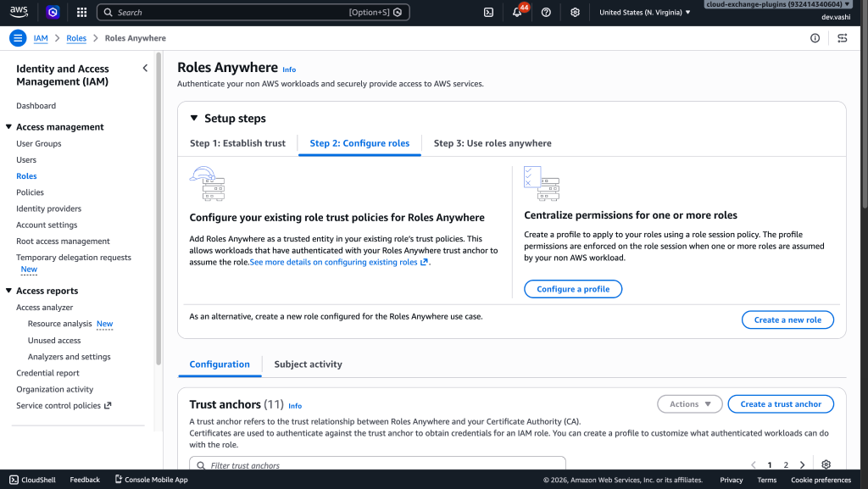This screenshot has width=868, height=489.
Task: Open Resource analysis in the sidebar
Action: (x=60, y=324)
